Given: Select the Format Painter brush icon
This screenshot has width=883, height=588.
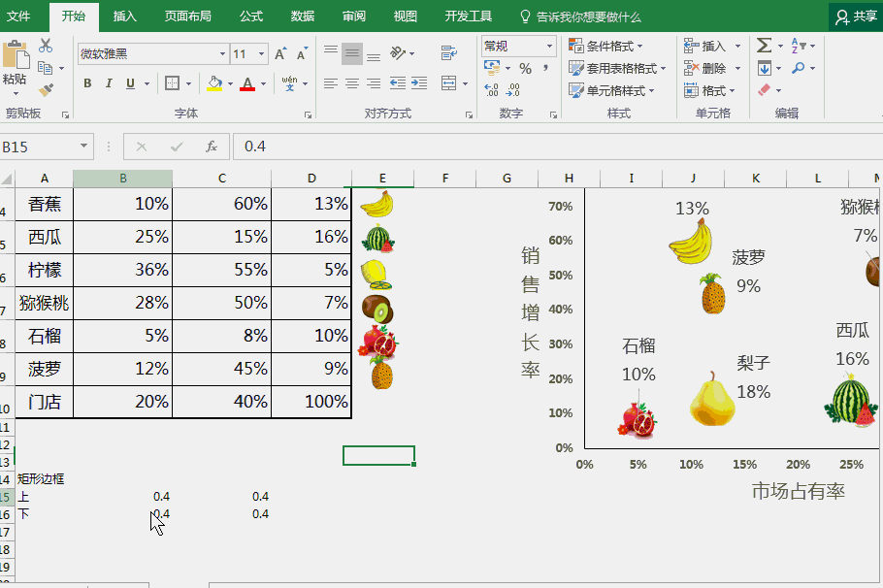Looking at the screenshot, I should point(45,88).
